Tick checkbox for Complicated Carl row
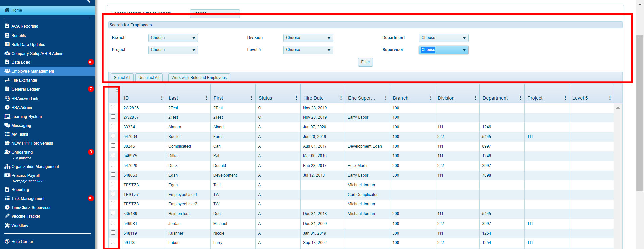 click(113, 146)
